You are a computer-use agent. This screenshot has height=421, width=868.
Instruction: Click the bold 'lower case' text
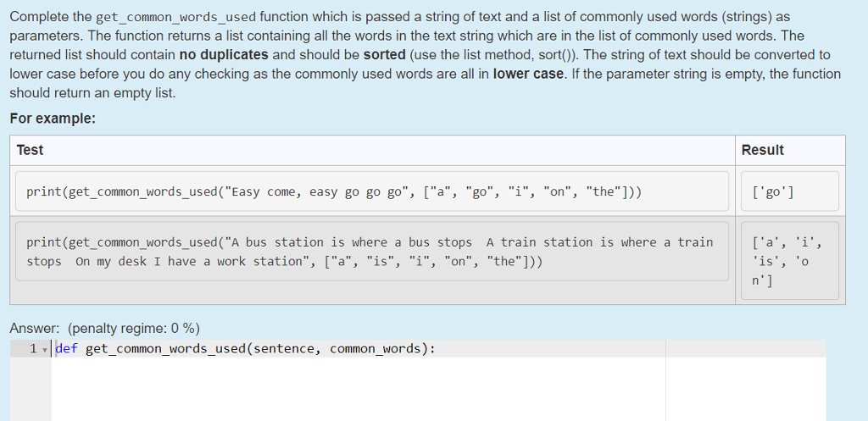(x=528, y=74)
